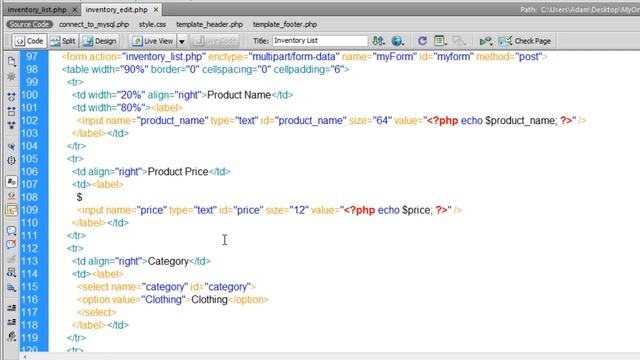This screenshot has width=640, height=360.
Task: Click the Move or Convert CSS icon
Action: 11,287
